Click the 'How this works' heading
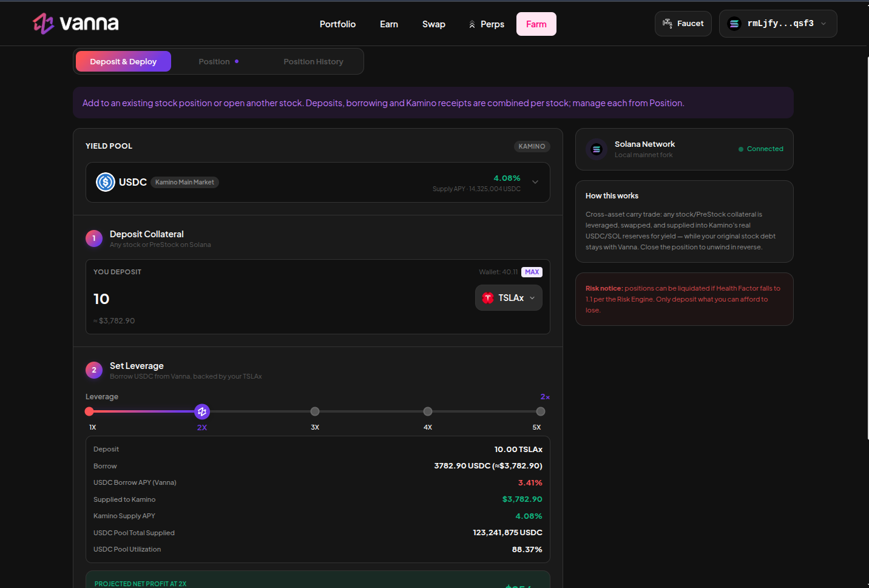Viewport: 869px width, 588px height. (x=612, y=196)
